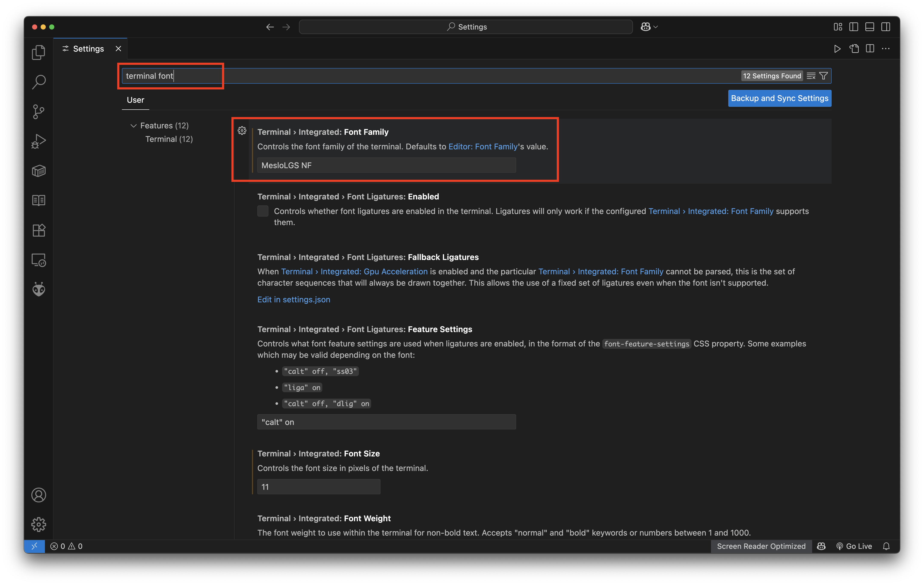This screenshot has height=585, width=924.
Task: Go forward using the right arrow
Action: point(286,27)
